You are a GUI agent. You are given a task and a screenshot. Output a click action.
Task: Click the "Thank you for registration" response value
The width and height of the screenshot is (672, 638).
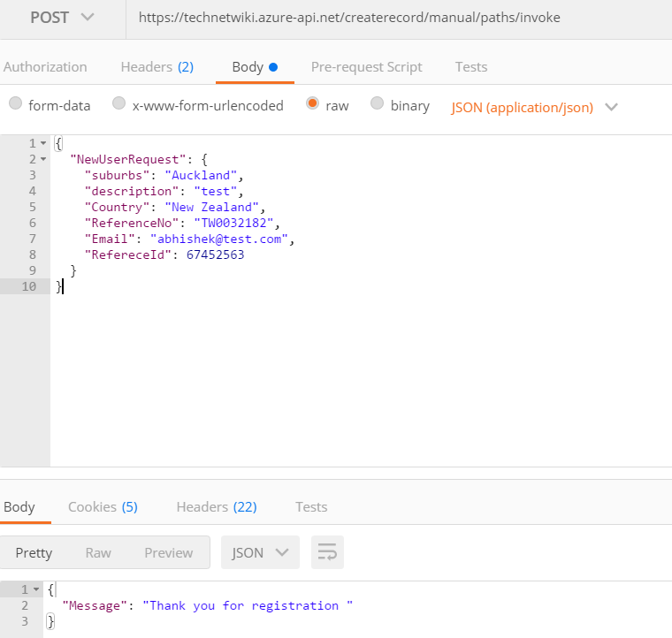tap(248, 605)
